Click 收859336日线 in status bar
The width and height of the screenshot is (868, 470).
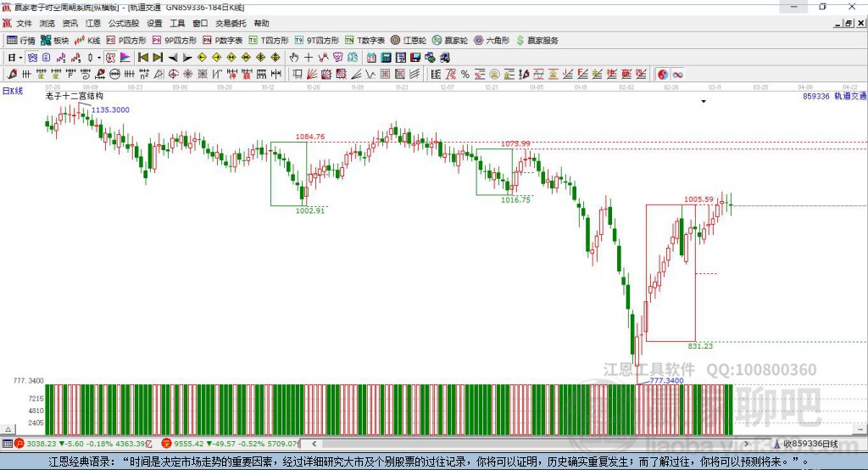[810, 444]
